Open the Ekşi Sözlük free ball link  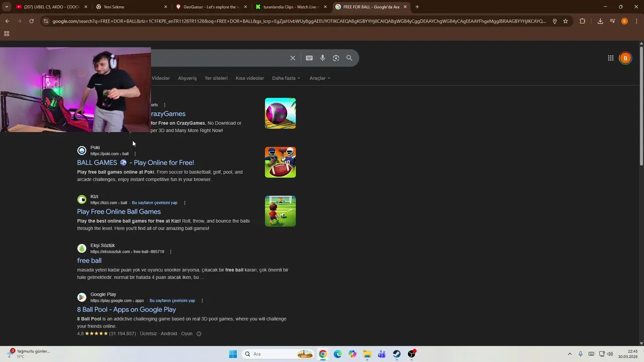click(89, 260)
